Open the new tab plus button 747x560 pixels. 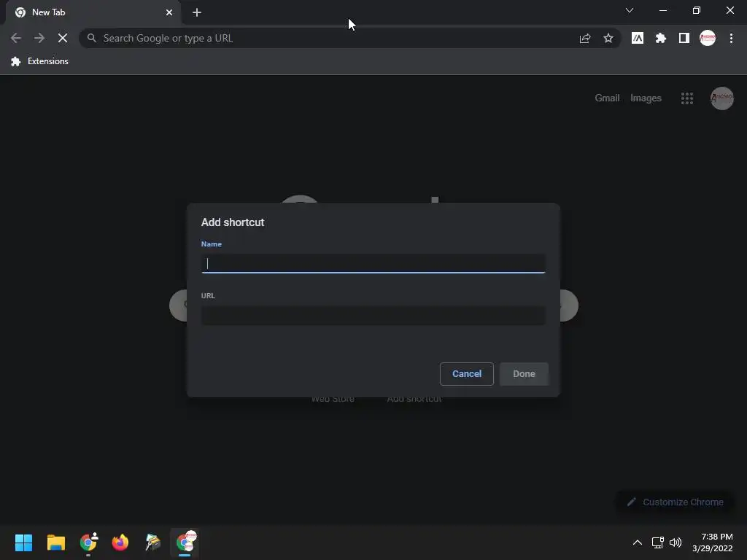[197, 12]
